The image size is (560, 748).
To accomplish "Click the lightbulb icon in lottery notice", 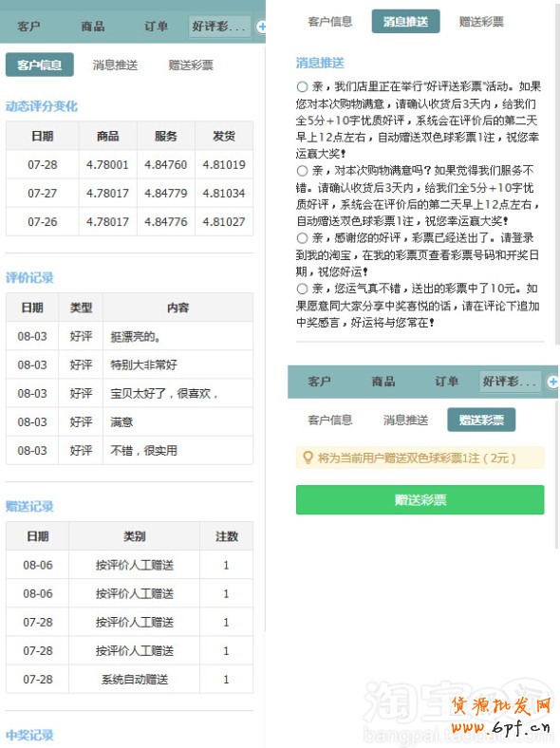I will click(308, 458).
